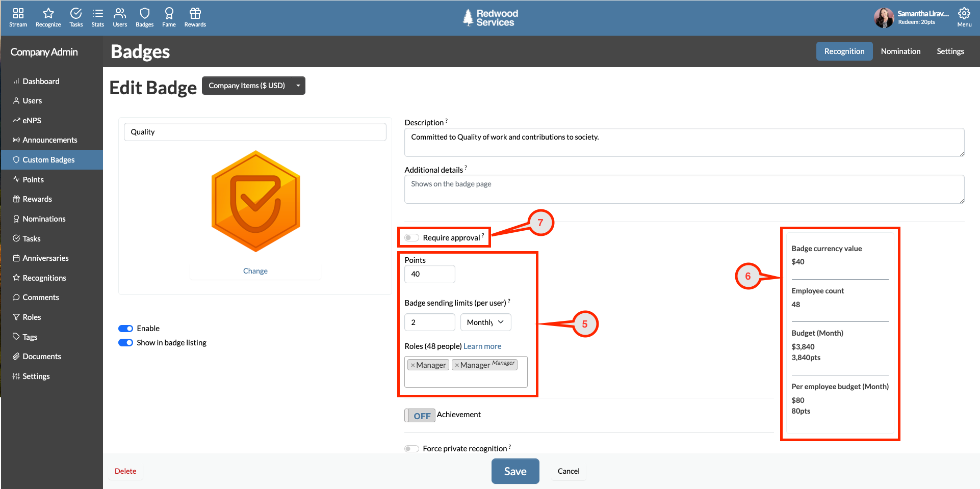Open the Menu gear at top right
The image size is (980, 489).
pyautogui.click(x=963, y=15)
